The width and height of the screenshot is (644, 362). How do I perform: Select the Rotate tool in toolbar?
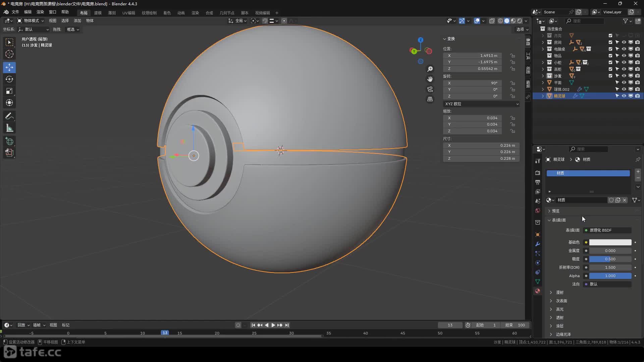click(9, 79)
